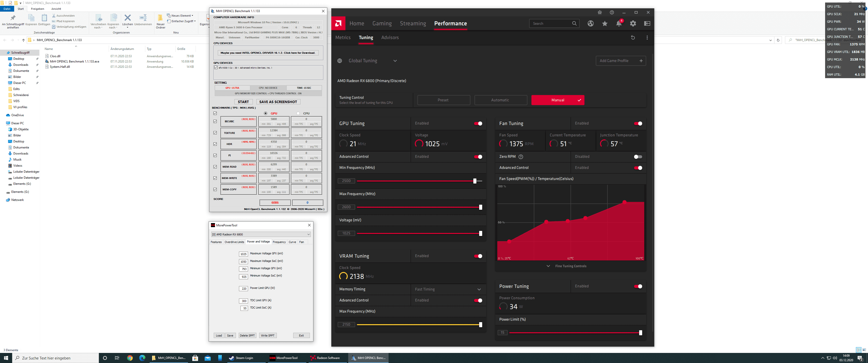Expand the Explorer address bar history dropdown

(770, 40)
